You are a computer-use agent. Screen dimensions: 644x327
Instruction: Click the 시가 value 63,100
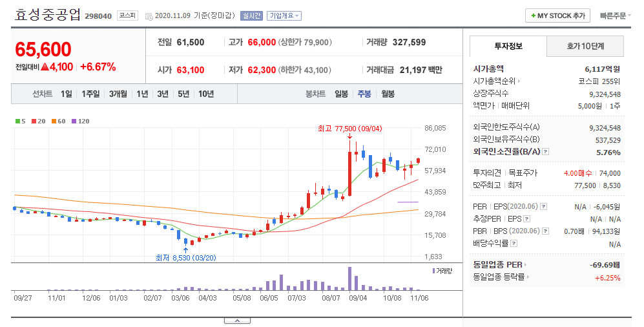point(191,70)
